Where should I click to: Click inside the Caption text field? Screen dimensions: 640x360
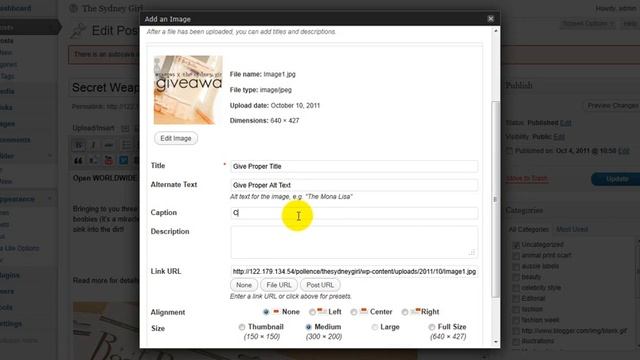coord(354,213)
